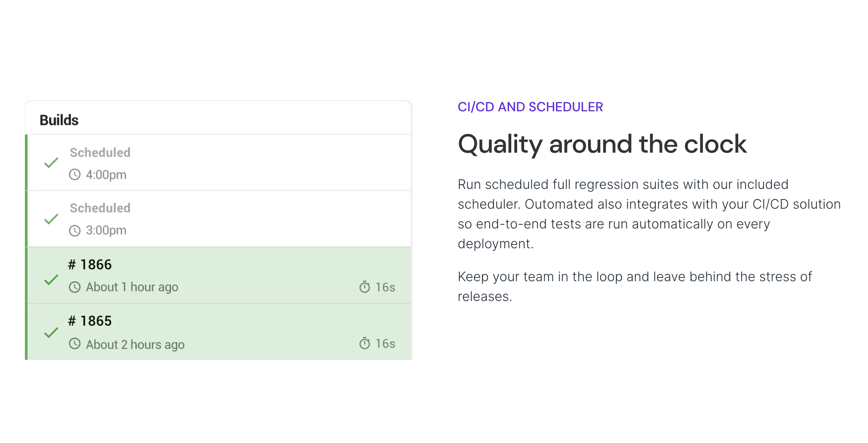The width and height of the screenshot is (868, 443).
Task: Click the clock icon beside 4:00pm
Action: coord(75,175)
